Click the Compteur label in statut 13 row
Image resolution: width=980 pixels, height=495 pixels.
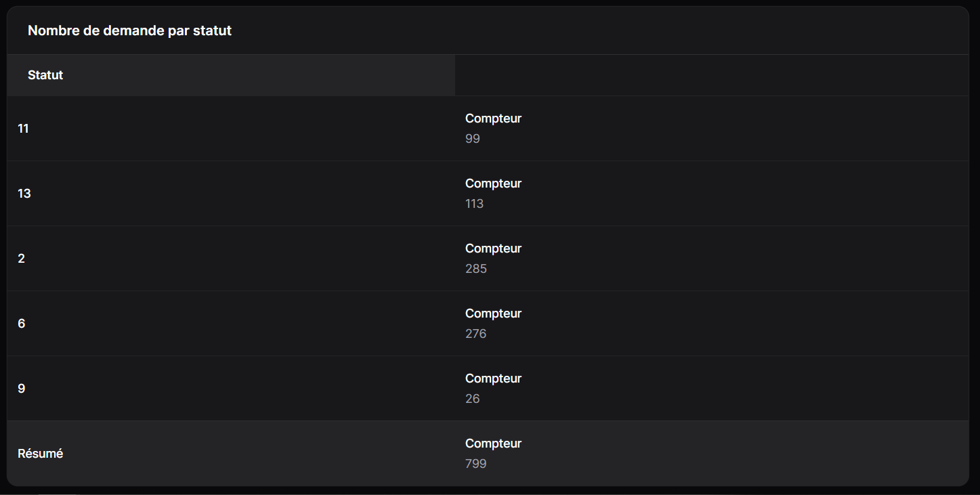coord(493,184)
